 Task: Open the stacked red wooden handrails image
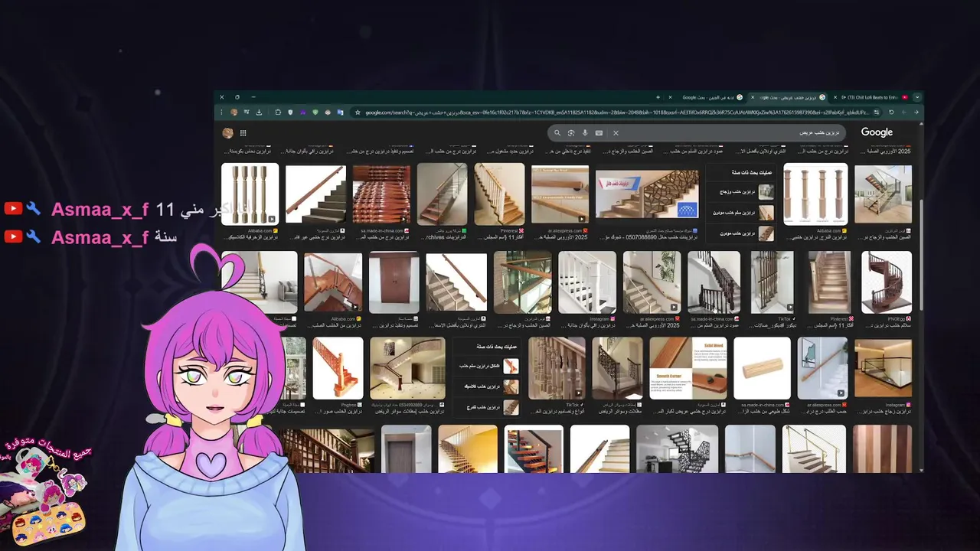381,194
